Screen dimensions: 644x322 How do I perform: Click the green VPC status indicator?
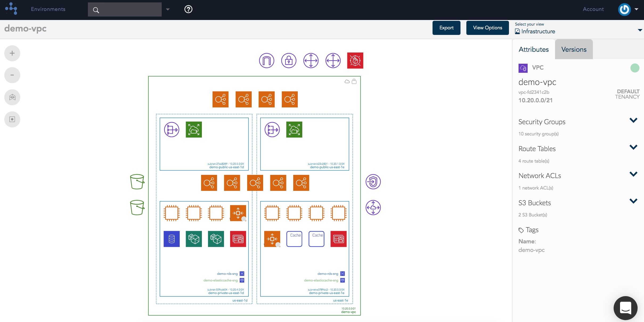[635, 68]
